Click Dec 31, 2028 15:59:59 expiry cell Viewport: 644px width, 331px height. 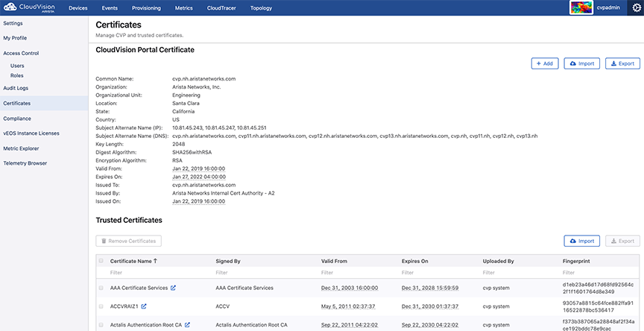(430, 288)
